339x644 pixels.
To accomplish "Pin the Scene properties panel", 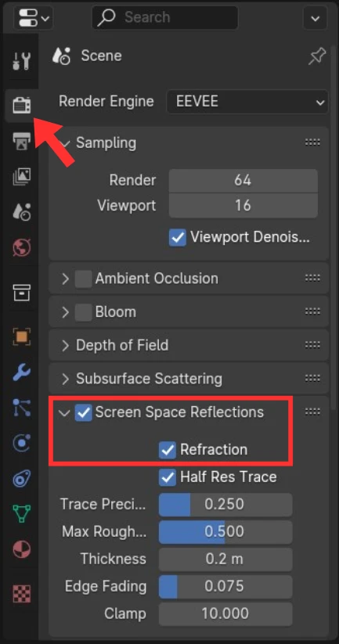I will point(317,56).
